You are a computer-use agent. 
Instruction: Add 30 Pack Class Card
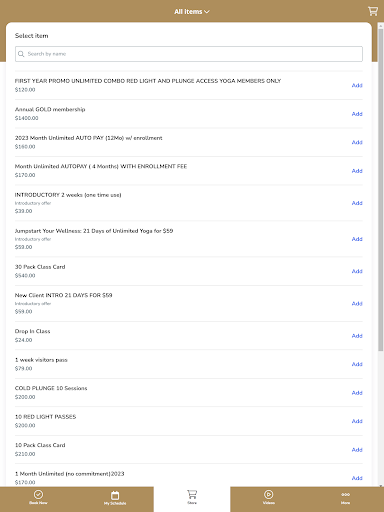[x=357, y=271]
